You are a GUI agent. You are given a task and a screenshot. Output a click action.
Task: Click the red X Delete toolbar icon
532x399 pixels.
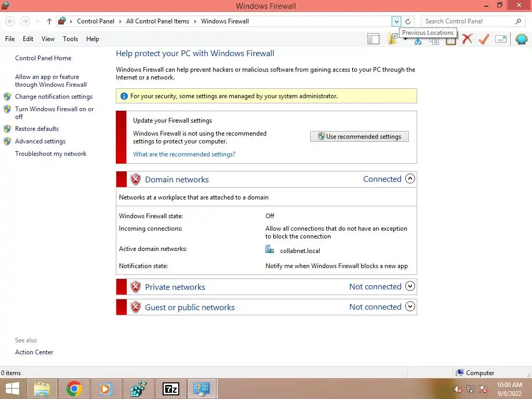pos(467,39)
